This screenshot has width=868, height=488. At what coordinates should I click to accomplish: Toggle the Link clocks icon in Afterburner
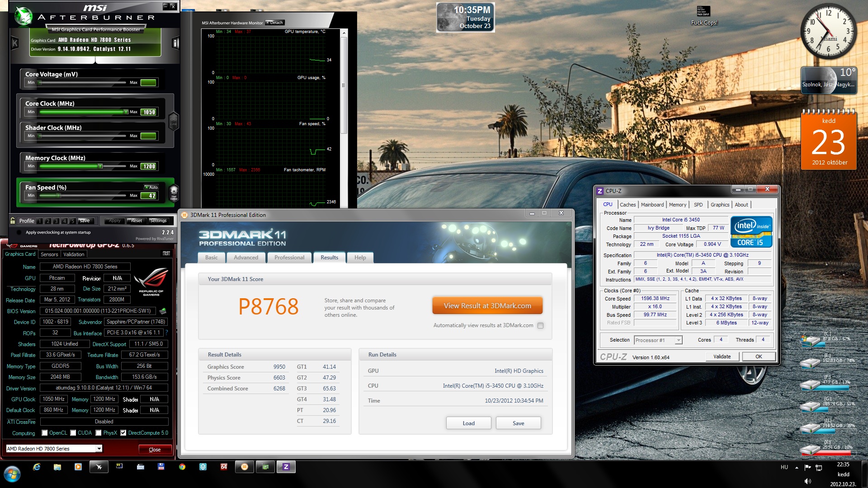point(174,121)
